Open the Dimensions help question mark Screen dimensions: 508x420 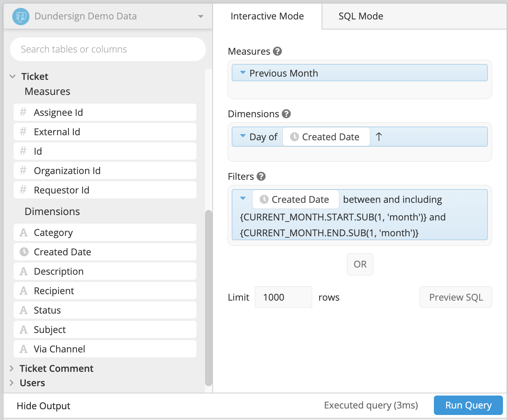pyautogui.click(x=286, y=114)
